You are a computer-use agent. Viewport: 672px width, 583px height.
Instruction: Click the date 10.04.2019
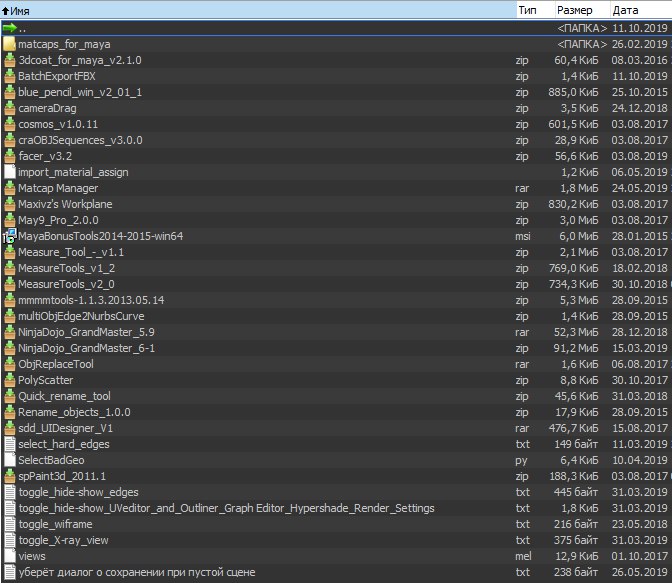click(639, 460)
